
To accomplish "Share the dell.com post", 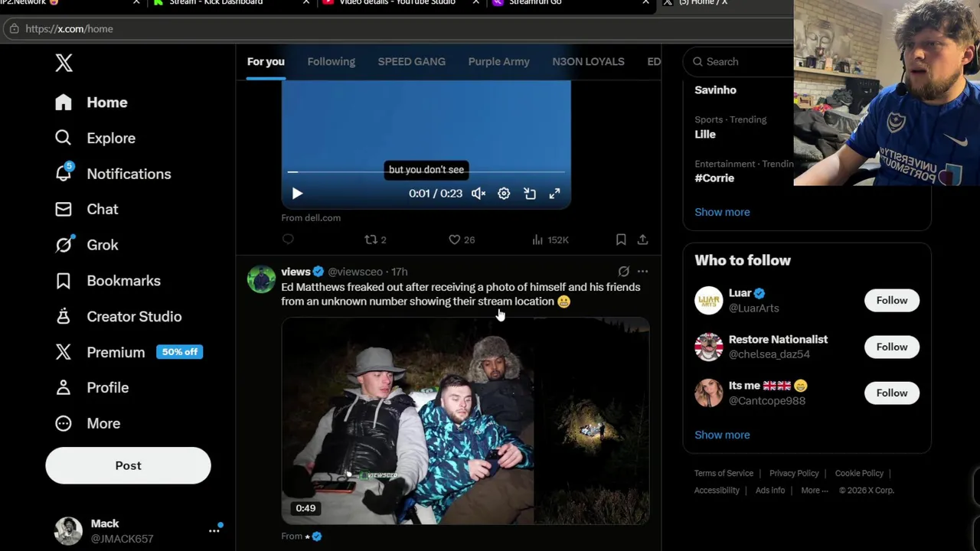I will coord(642,240).
